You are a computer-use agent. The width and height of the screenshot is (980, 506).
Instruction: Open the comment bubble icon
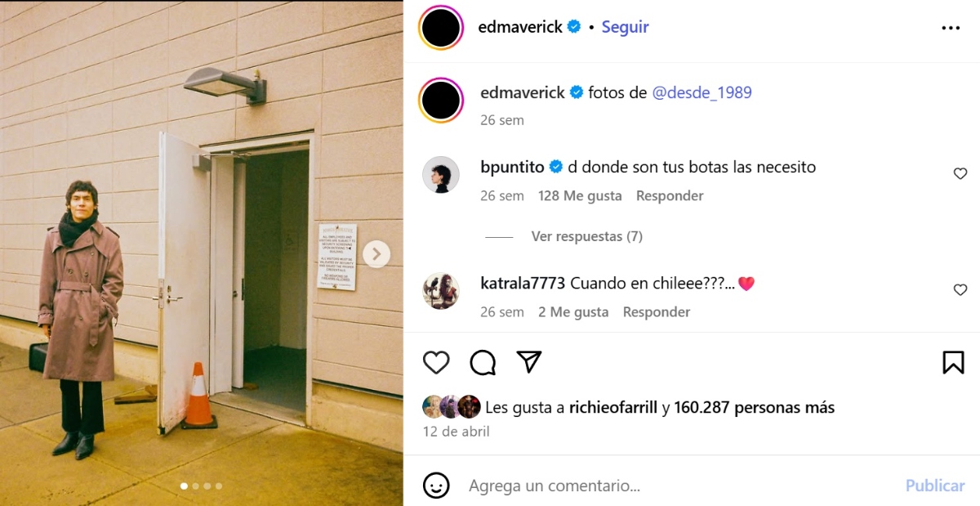tap(483, 362)
